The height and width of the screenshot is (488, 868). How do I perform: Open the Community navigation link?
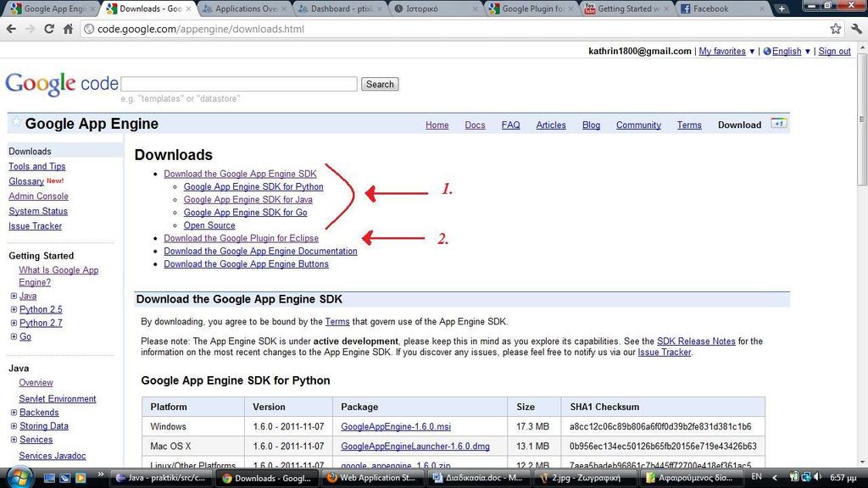638,125
